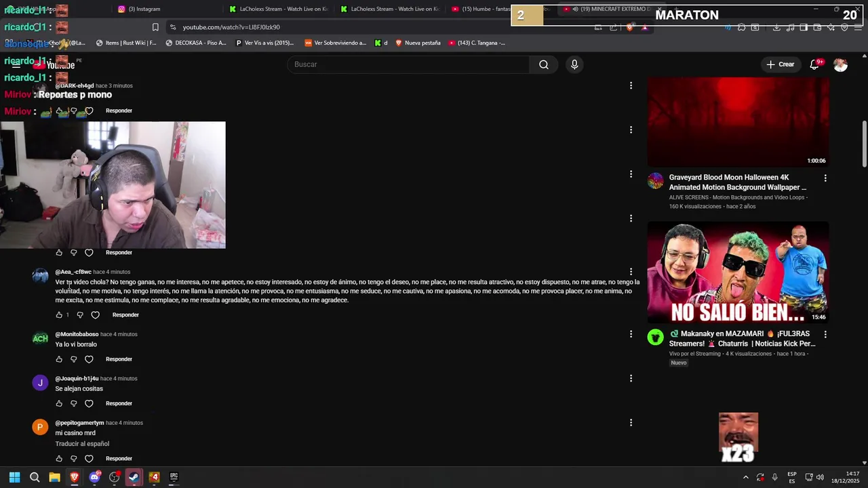This screenshot has width=868, height=488.
Task: Heart the @Aea_-cf8wc comment
Action: tap(95, 315)
